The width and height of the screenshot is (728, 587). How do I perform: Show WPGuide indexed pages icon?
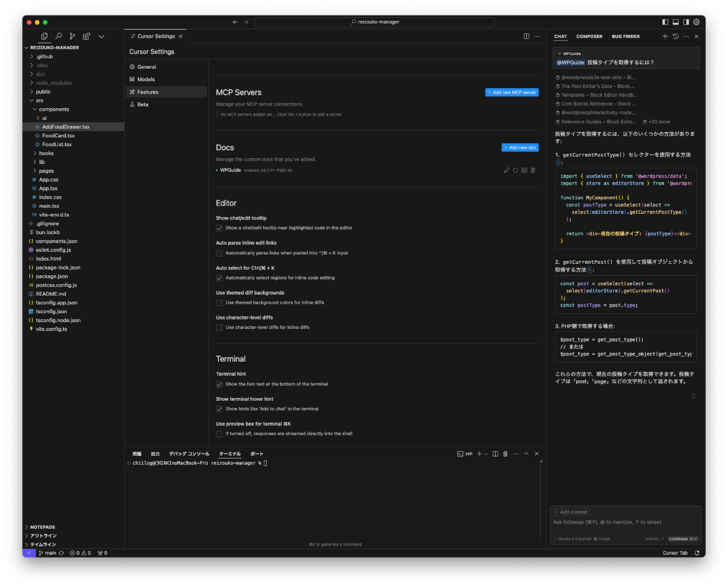click(x=524, y=170)
